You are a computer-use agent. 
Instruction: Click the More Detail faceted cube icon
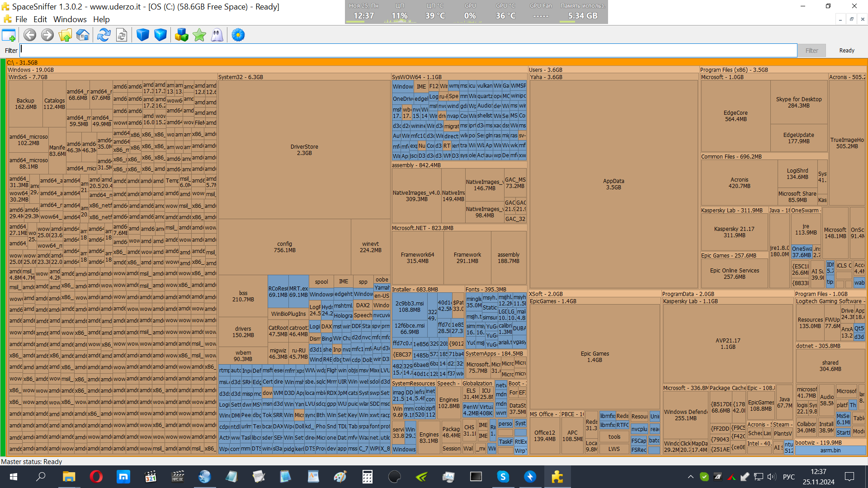160,35
